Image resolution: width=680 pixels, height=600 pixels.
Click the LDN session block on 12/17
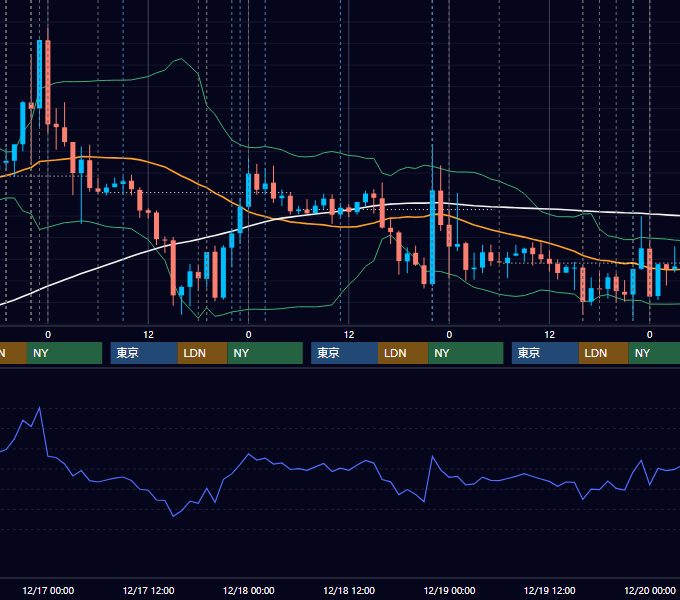203,353
